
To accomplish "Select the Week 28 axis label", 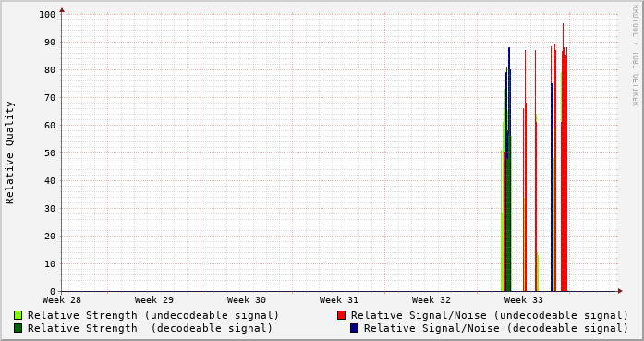I will (62, 300).
